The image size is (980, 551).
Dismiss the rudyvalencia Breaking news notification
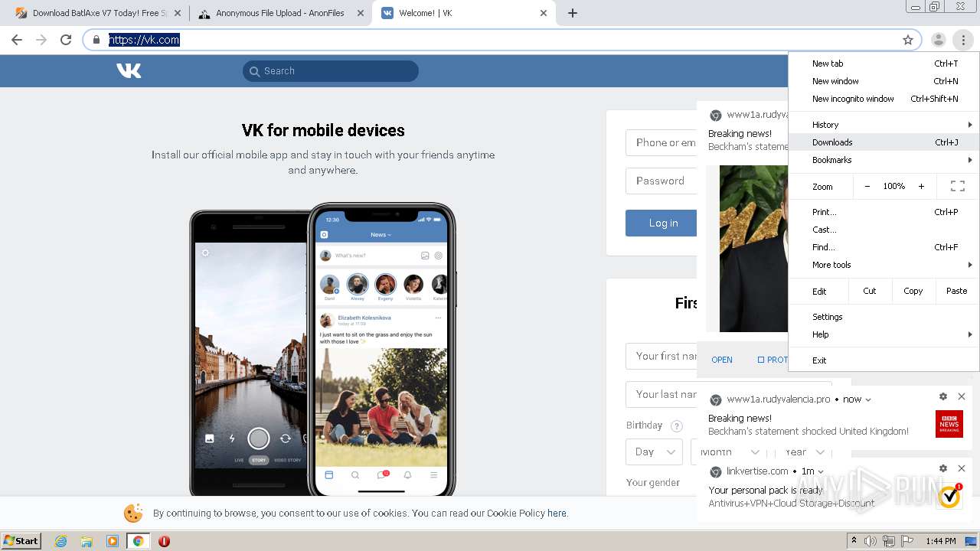(x=962, y=396)
